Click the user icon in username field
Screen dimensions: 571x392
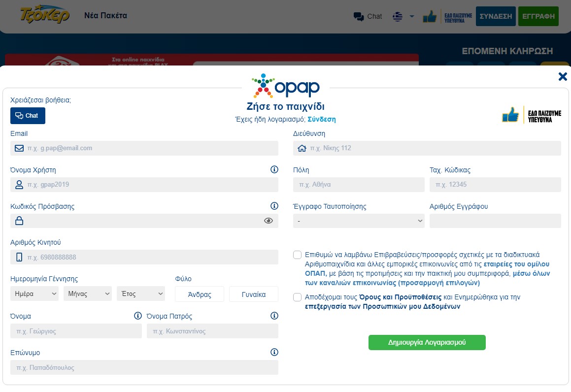tap(19, 185)
